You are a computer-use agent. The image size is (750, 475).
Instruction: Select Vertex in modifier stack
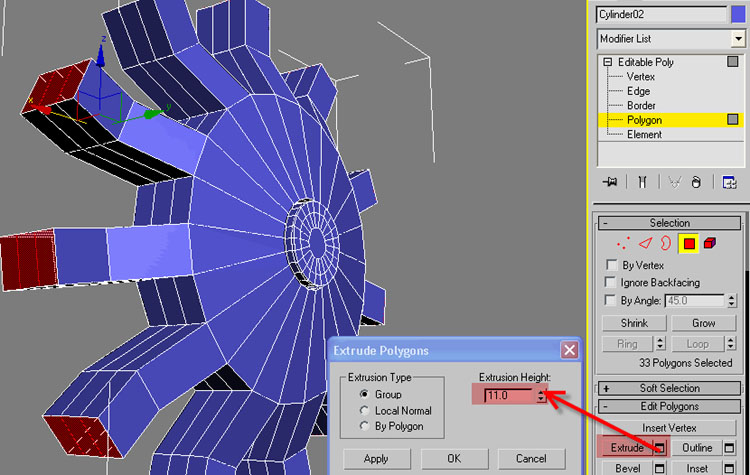[641, 76]
